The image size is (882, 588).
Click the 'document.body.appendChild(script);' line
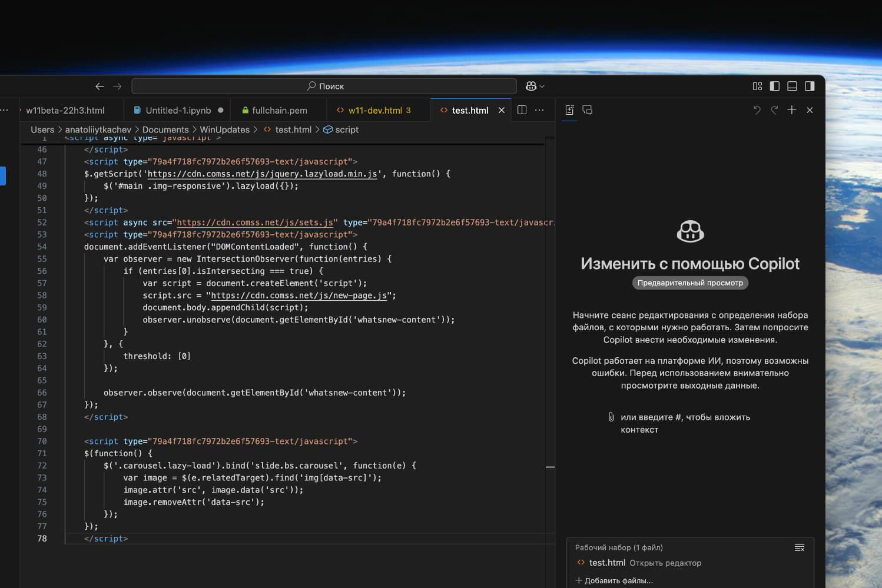(225, 307)
